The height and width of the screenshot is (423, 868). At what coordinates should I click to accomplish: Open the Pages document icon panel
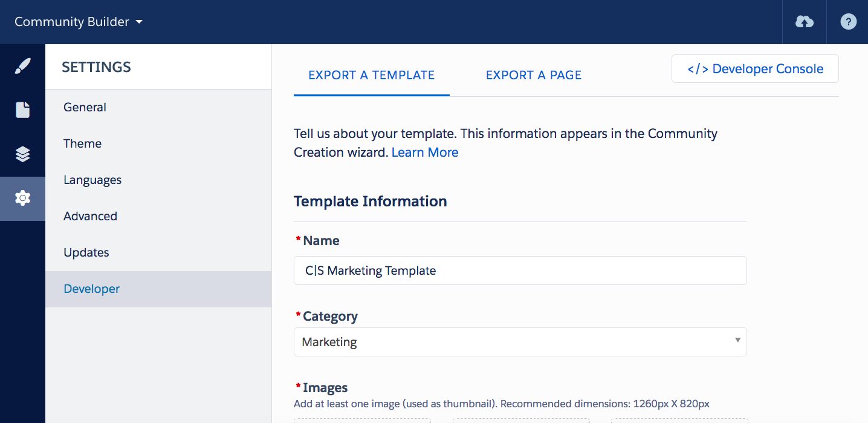(x=22, y=110)
